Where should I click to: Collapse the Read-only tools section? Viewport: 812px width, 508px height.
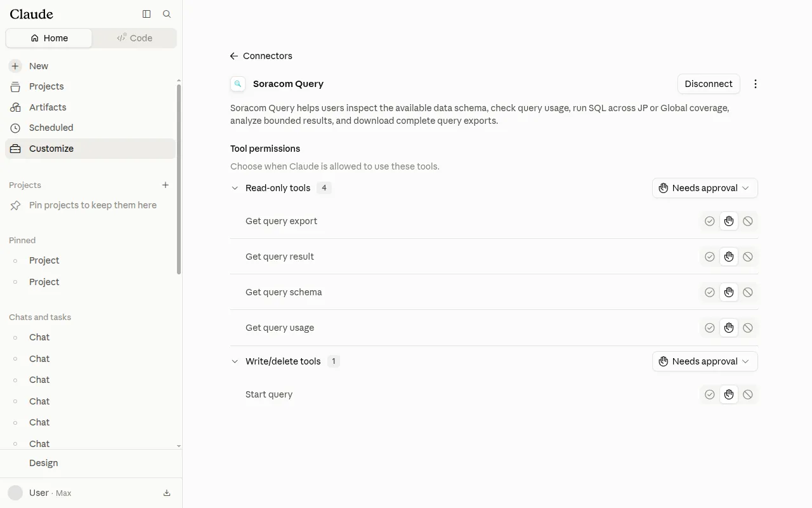(235, 188)
